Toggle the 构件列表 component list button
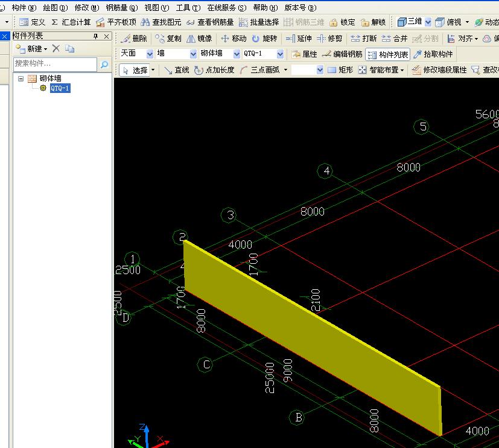Viewport: 499px width, 448px height. pos(387,54)
